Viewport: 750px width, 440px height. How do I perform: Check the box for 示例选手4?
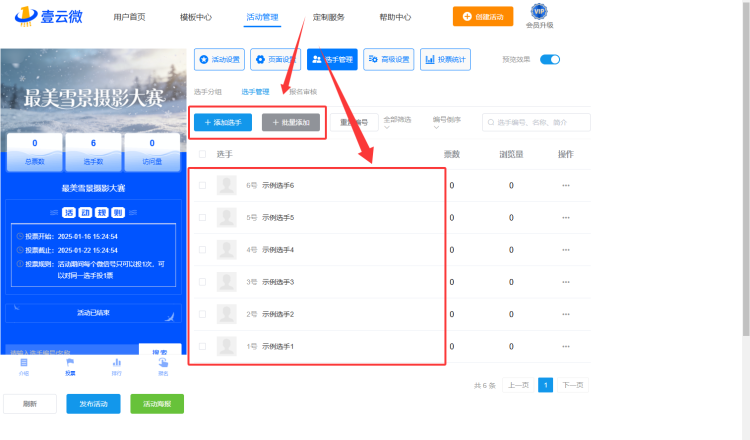coord(202,250)
